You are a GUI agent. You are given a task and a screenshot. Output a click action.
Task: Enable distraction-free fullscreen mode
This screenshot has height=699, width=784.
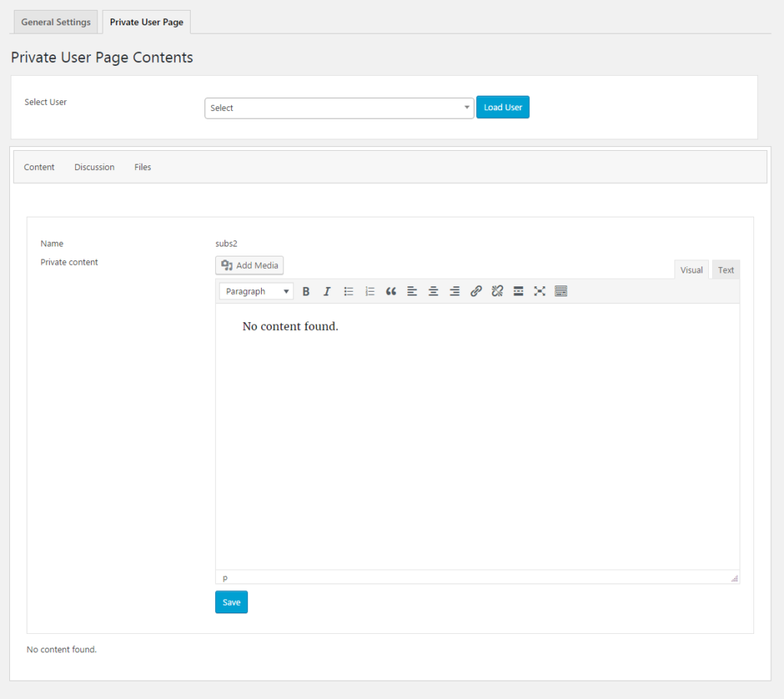click(540, 291)
